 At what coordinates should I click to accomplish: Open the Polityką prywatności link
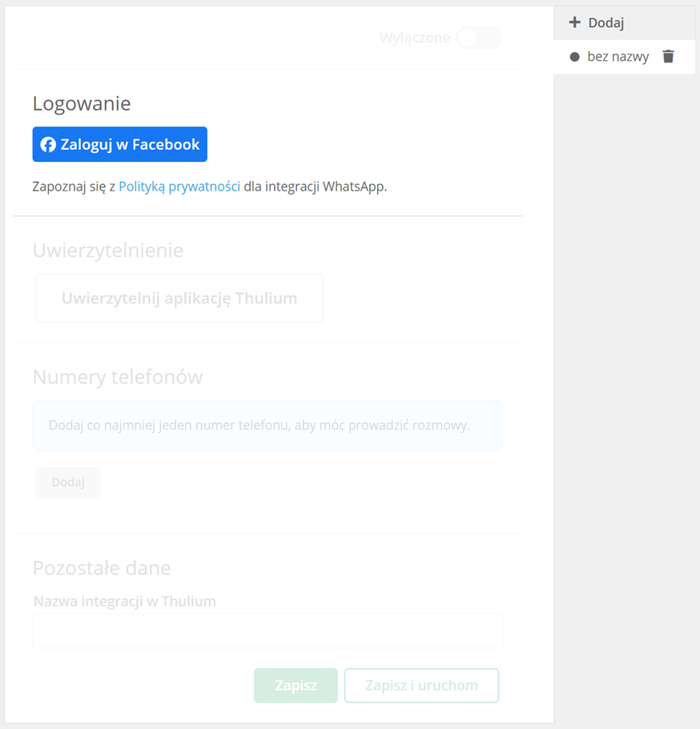[179, 187]
